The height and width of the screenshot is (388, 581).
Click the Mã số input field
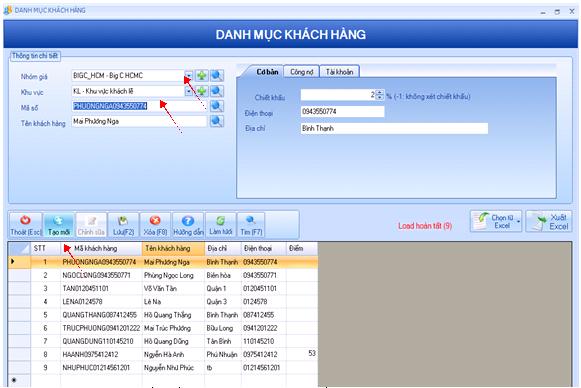tap(139, 106)
